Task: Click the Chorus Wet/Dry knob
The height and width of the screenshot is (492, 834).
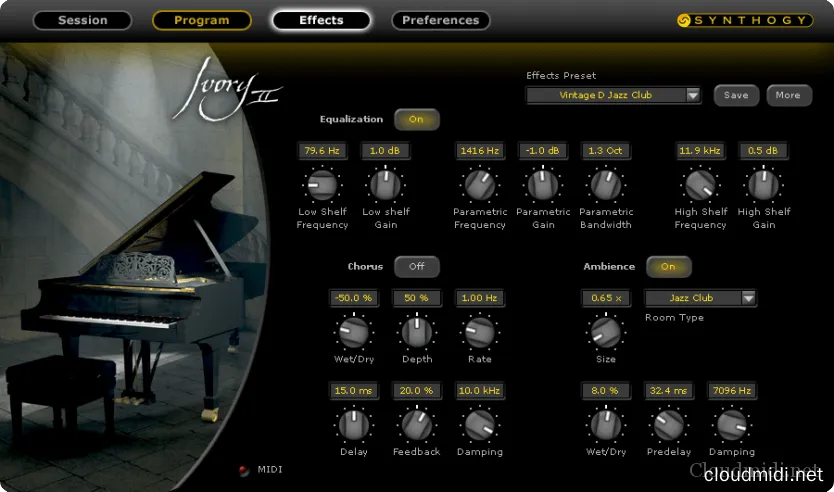Action: [354, 332]
